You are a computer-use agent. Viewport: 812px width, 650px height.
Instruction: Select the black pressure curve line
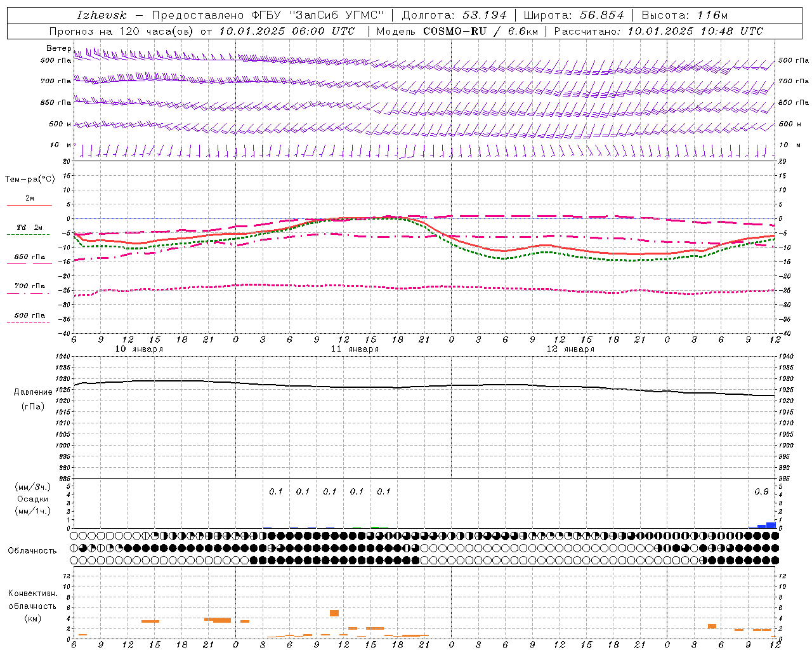[424, 387]
